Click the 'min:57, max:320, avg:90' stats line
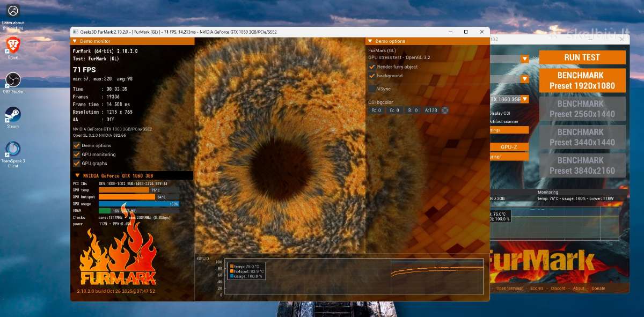644x317 pixels. click(103, 79)
